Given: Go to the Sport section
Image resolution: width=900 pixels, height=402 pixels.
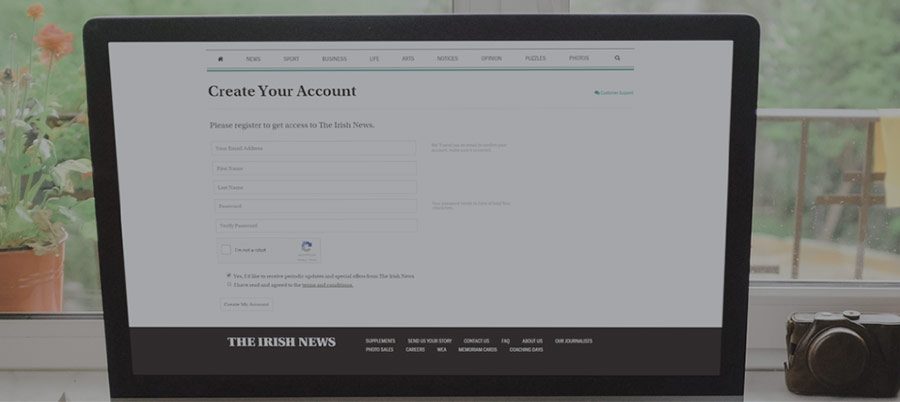Looking at the screenshot, I should (x=291, y=59).
